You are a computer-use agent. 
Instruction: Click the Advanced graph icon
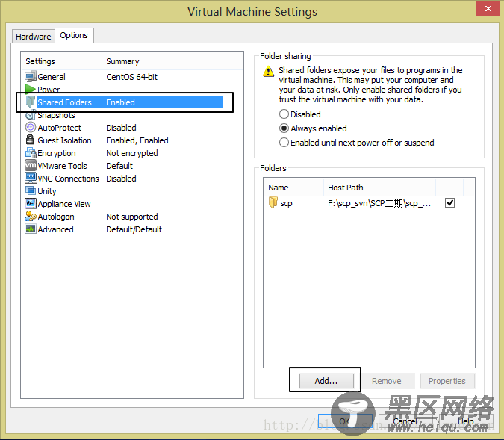coord(31,229)
